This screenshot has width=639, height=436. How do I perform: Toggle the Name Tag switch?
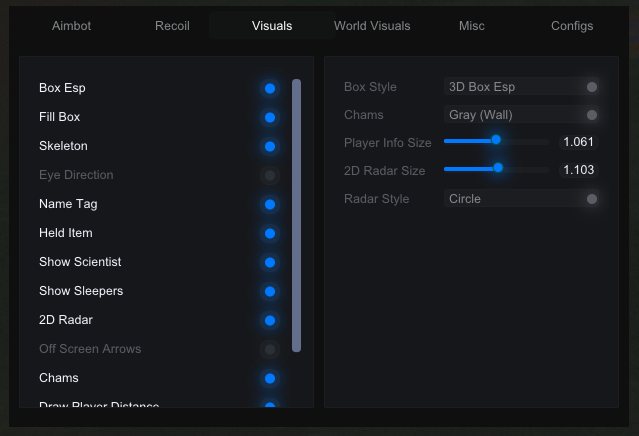tap(269, 204)
